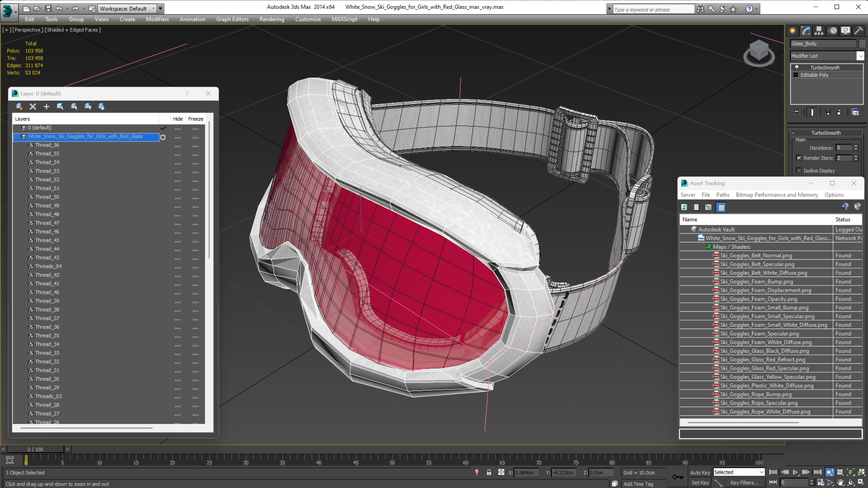The image size is (868, 488).
Task: Open the Hierarchy command panel tab
Action: point(819,31)
